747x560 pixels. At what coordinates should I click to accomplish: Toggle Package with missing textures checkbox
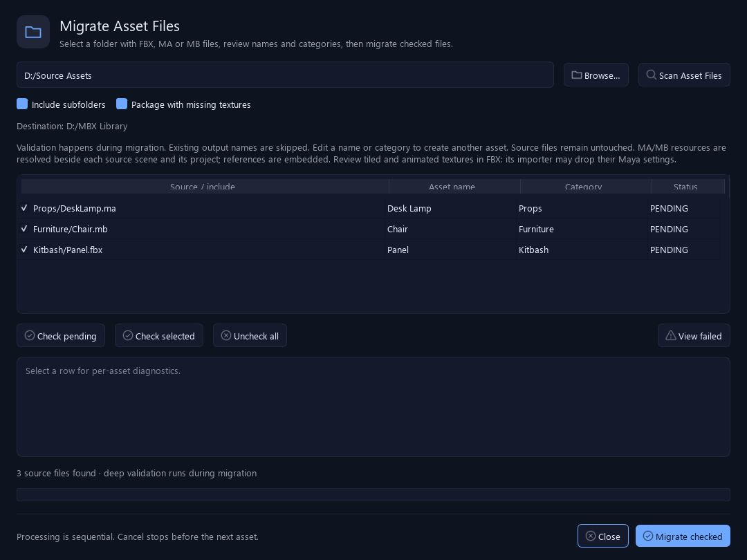tap(122, 104)
